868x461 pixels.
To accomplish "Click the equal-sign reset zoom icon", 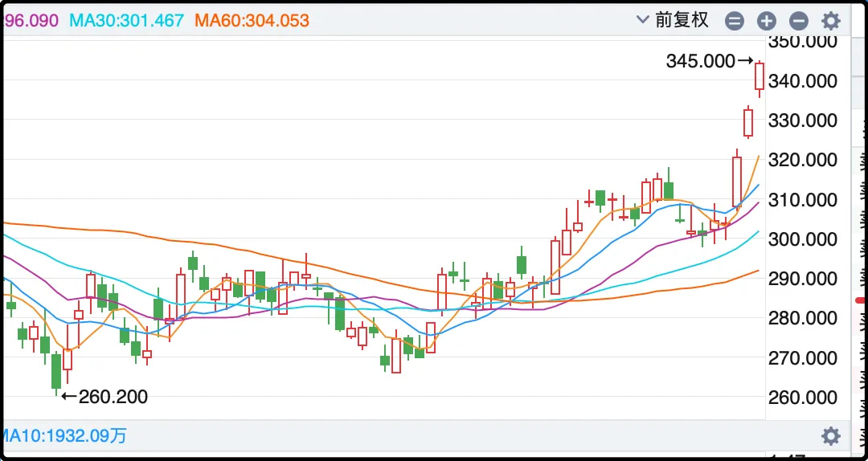I will (735, 22).
